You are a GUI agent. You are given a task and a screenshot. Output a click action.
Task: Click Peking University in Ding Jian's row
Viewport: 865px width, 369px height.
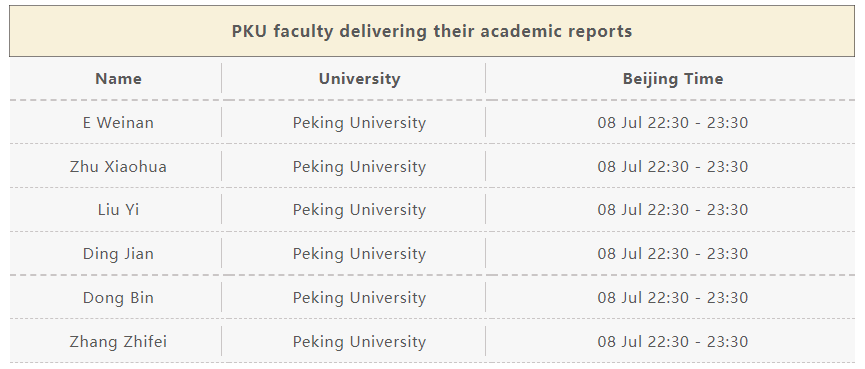point(359,254)
